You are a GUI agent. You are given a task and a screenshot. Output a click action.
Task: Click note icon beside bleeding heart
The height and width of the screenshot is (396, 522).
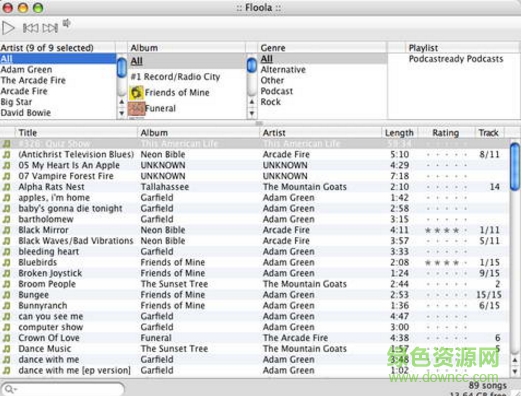point(6,252)
